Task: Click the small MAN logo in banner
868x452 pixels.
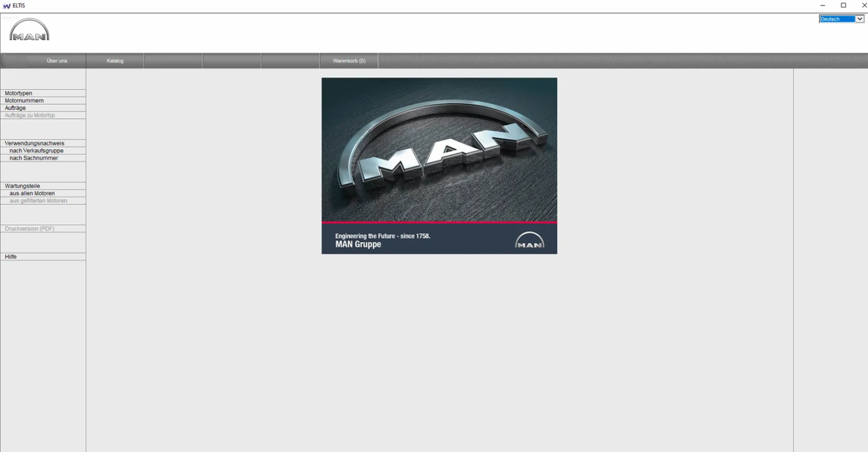Action: [530, 240]
